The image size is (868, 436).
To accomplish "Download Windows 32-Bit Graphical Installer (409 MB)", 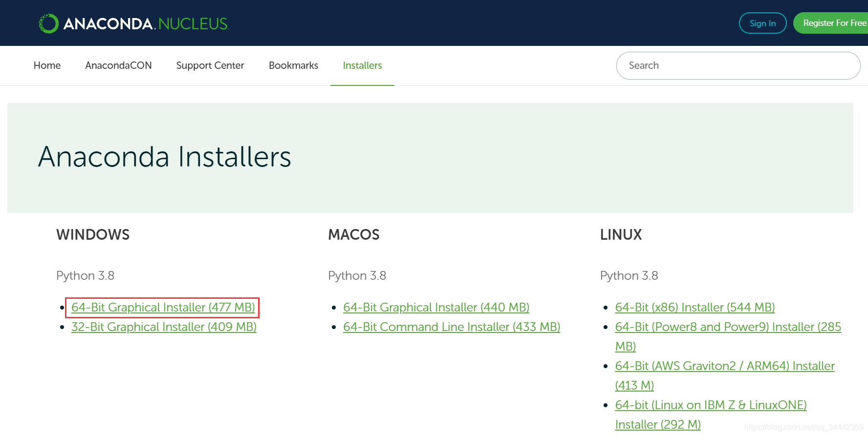I will [164, 327].
